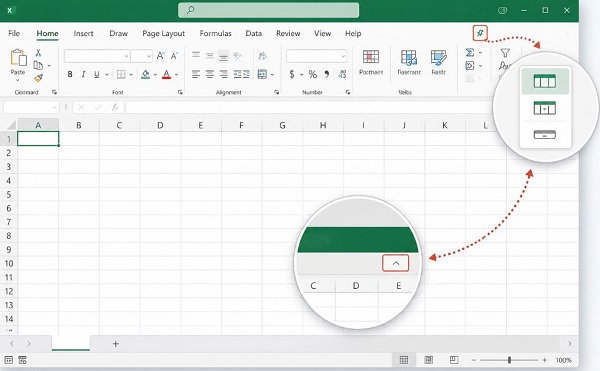This screenshot has width=600, height=371.
Task: Top align the cell contents
Action: click(196, 55)
